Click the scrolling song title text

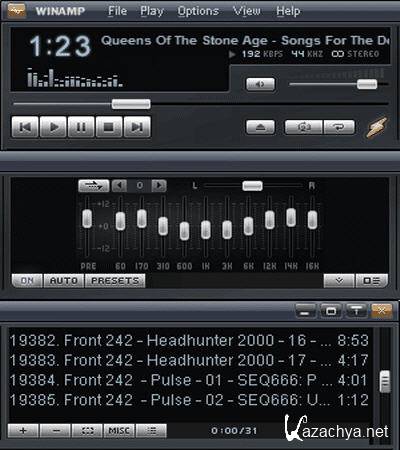tap(245, 40)
